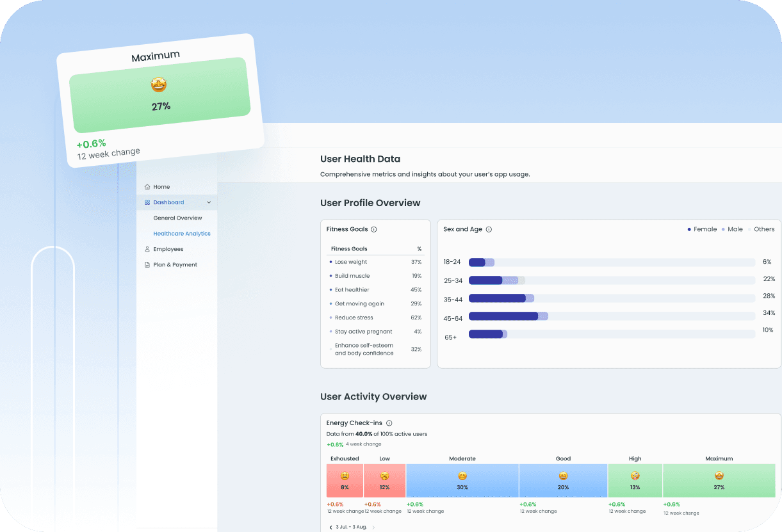Collapse the Dashboard menu chevron
Image resolution: width=782 pixels, height=532 pixels.
click(209, 202)
